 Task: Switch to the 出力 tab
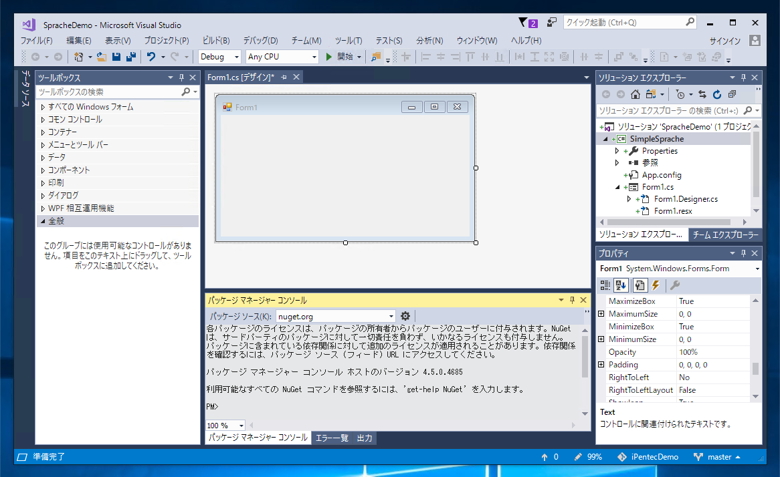[364, 438]
